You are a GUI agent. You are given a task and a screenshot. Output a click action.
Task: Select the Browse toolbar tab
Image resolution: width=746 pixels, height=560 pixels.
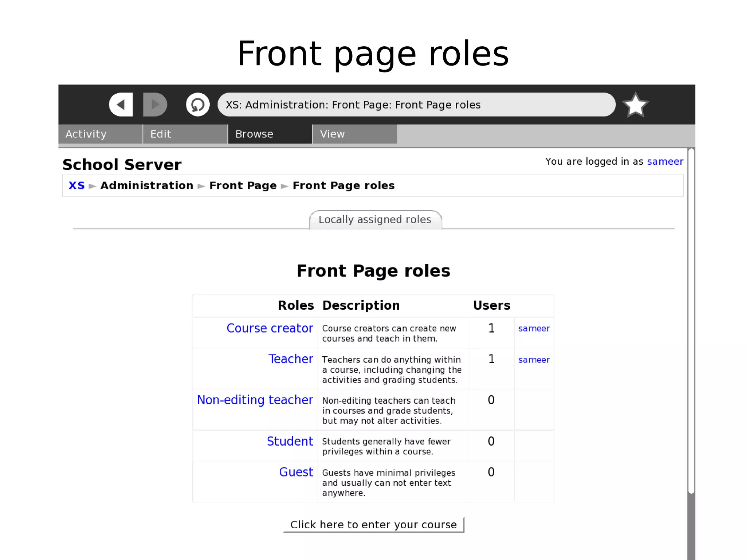click(270, 134)
